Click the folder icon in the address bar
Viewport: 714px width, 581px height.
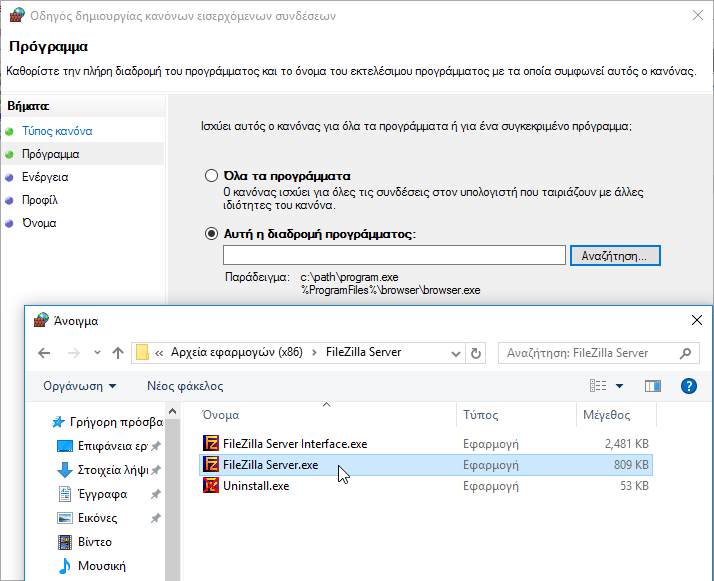pos(143,352)
